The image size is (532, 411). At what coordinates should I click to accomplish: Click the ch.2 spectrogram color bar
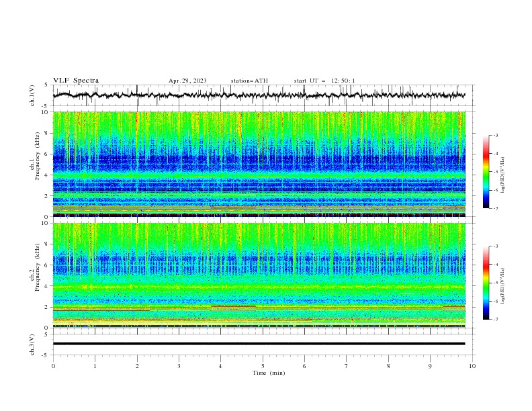click(486, 283)
